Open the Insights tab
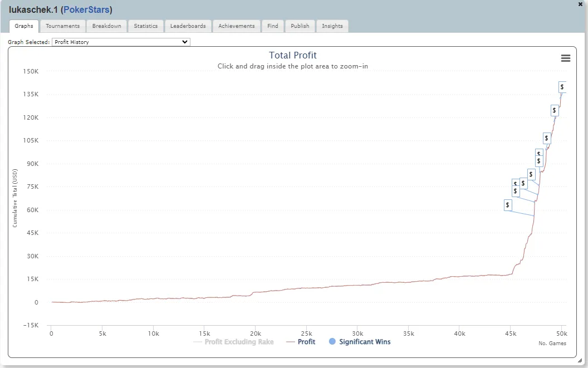The height and width of the screenshot is (368, 588). 332,26
